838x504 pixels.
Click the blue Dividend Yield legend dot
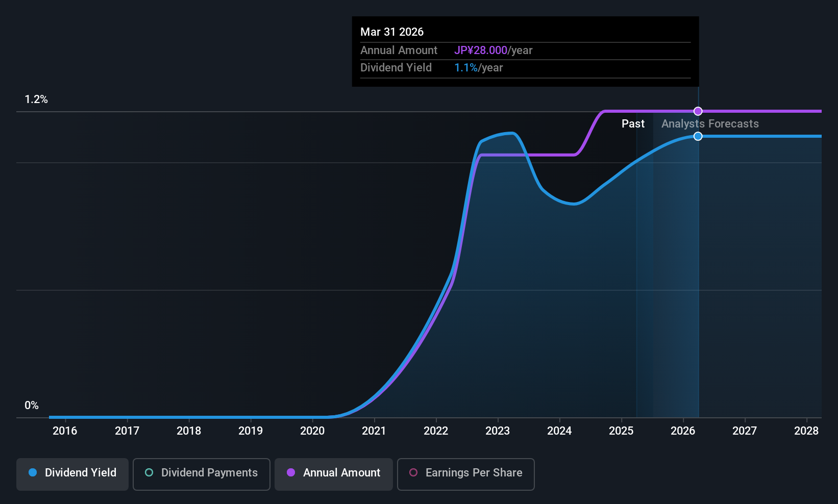33,473
